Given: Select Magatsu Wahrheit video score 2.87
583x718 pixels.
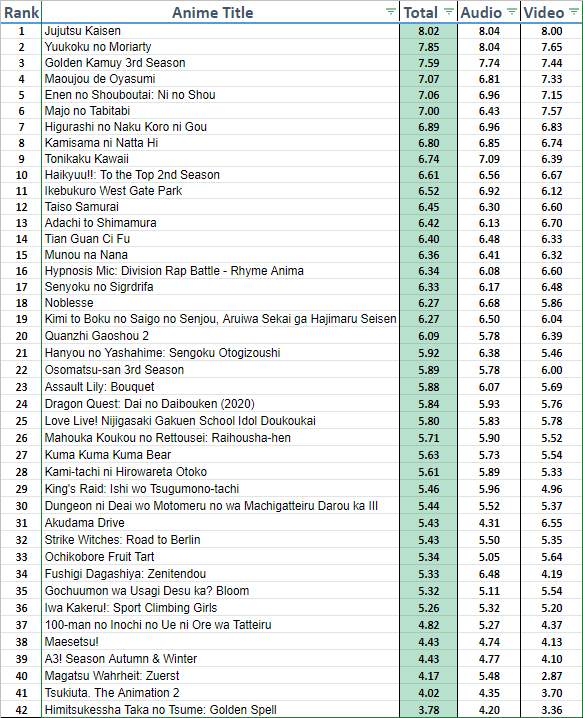Looking at the screenshot, I should pyautogui.click(x=551, y=675).
